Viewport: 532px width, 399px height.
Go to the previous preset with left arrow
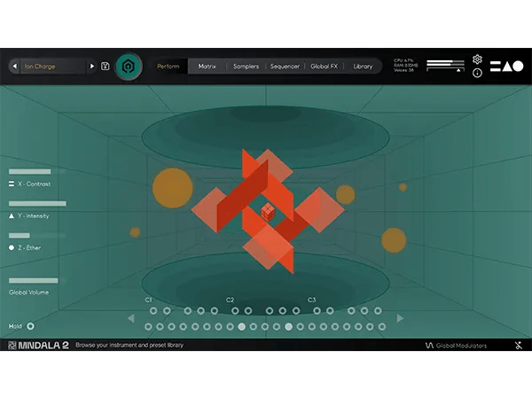click(x=14, y=66)
